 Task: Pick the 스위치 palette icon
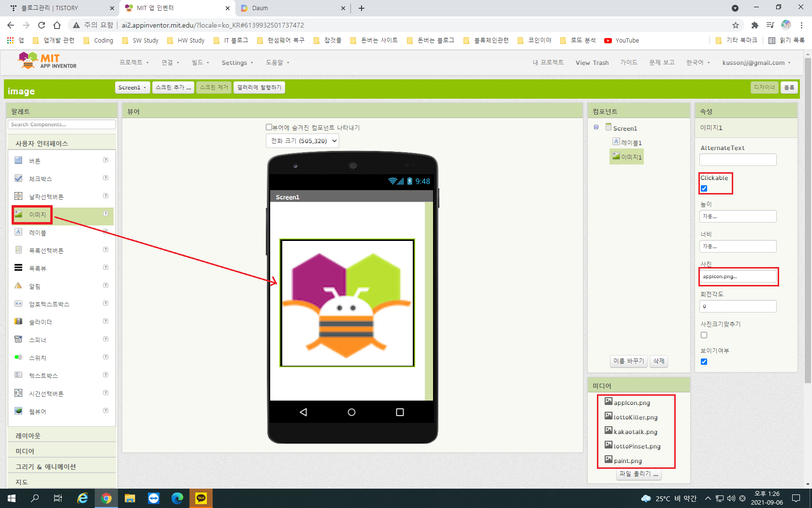[x=18, y=357]
